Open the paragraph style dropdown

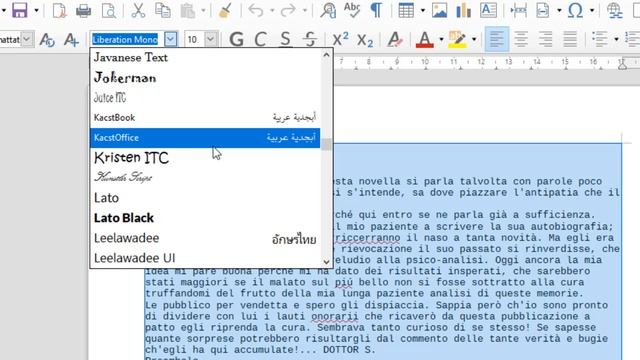[27, 40]
